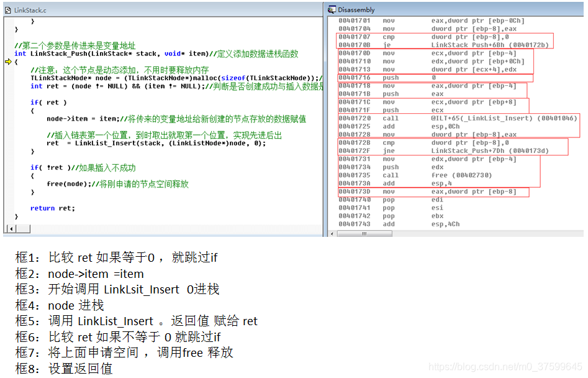The width and height of the screenshot is (588, 378).
Task: Select the Disassembly title label
Action: pos(356,10)
